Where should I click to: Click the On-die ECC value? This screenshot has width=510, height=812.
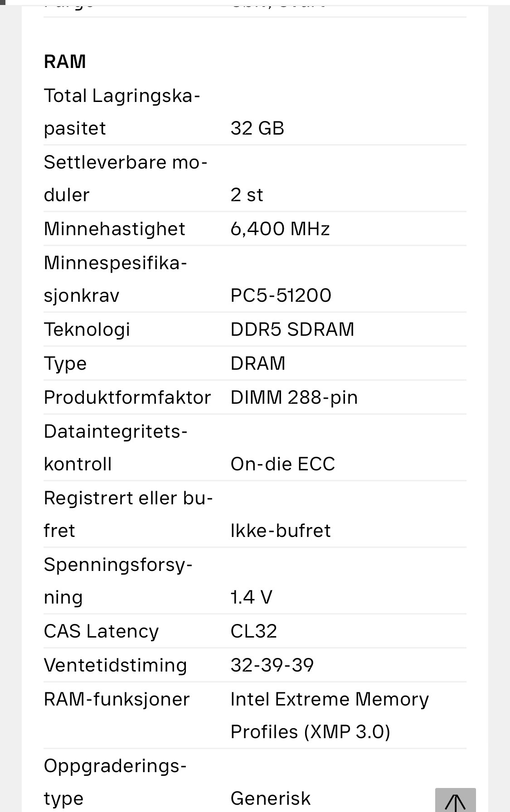[x=283, y=464]
